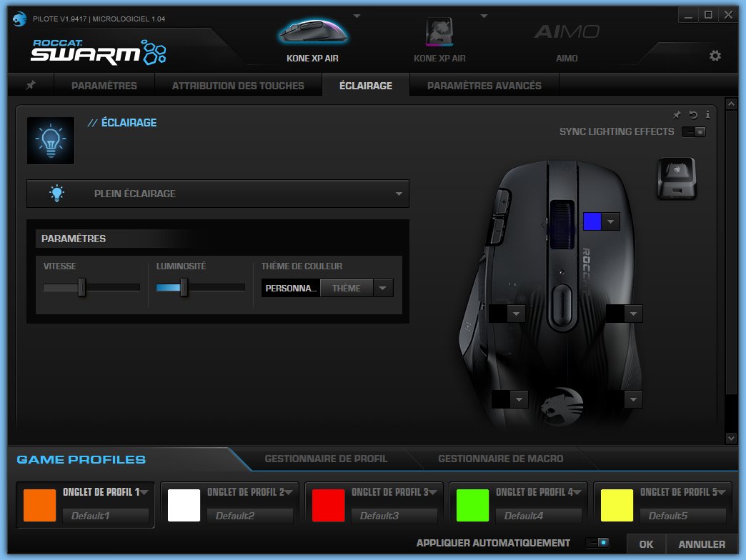Cancel changes with the Annuler button

coord(701,544)
